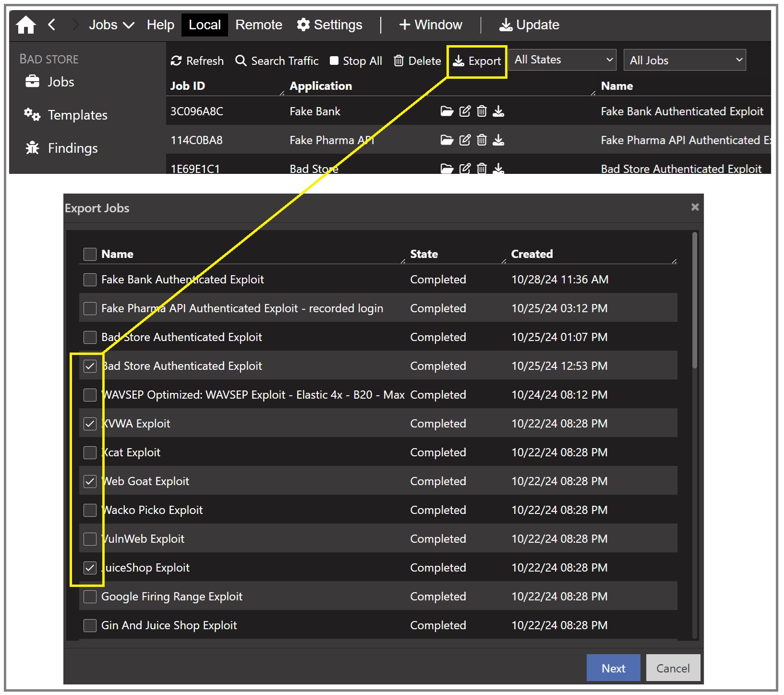The width and height of the screenshot is (784, 695).
Task: Open the Help menu
Action: coord(160,24)
